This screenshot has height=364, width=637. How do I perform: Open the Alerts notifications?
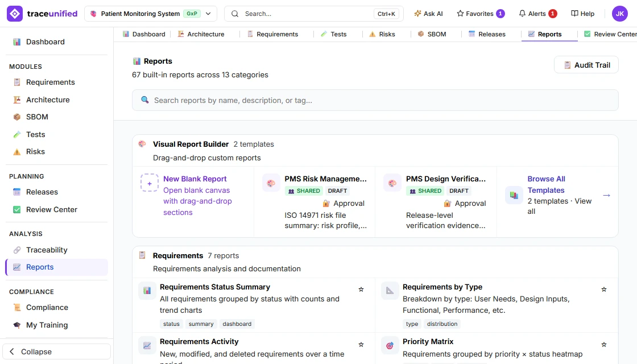pos(538,14)
